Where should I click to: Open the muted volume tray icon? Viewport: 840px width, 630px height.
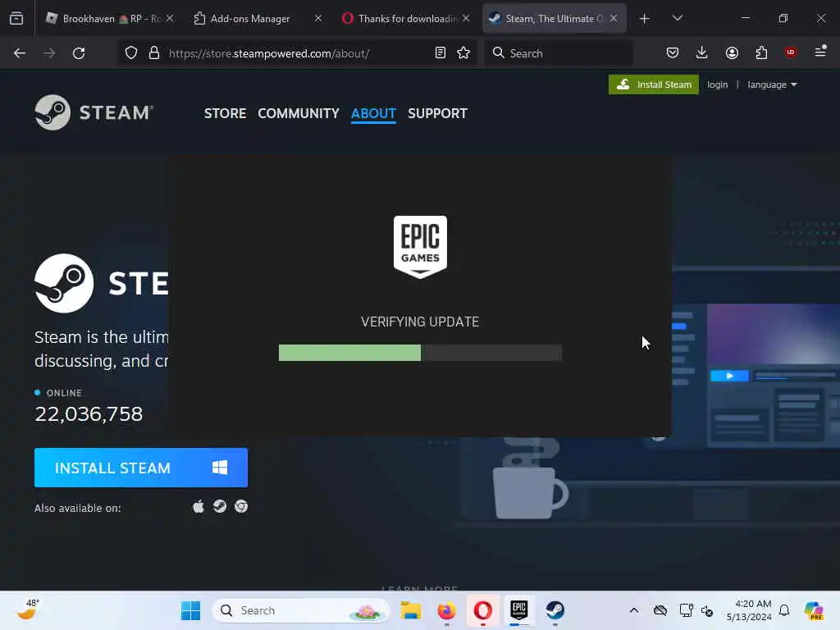coord(706,610)
